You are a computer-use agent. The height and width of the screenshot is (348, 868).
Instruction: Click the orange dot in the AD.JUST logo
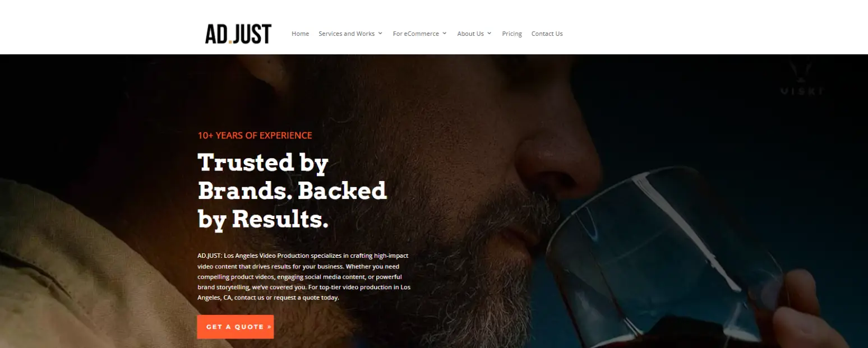pos(229,41)
